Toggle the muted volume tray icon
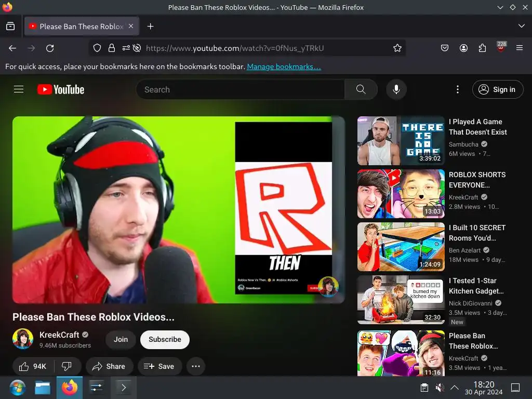This screenshot has height=399, width=532. 440,388
